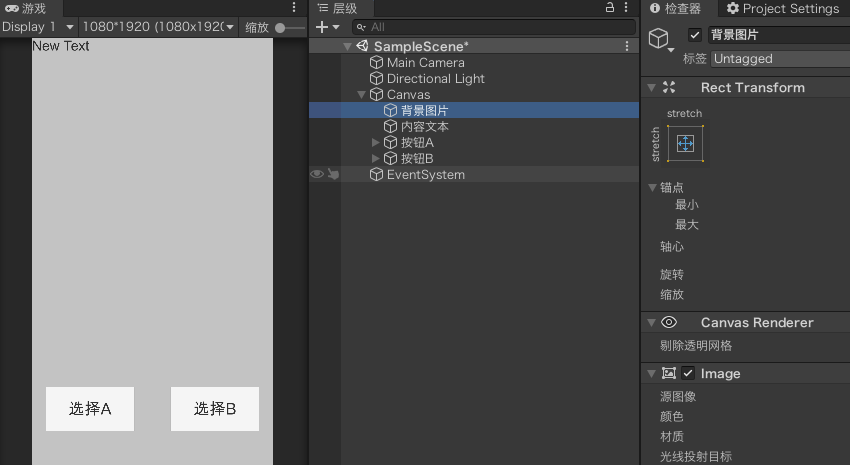Click the Rect Transform component icon
The width and height of the screenshot is (850, 465).
(669, 87)
